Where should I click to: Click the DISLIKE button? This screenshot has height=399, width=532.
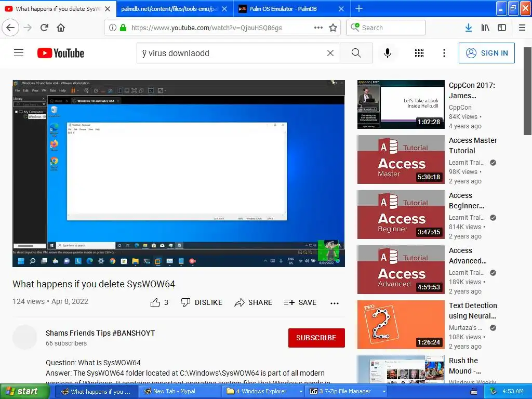tap(201, 302)
